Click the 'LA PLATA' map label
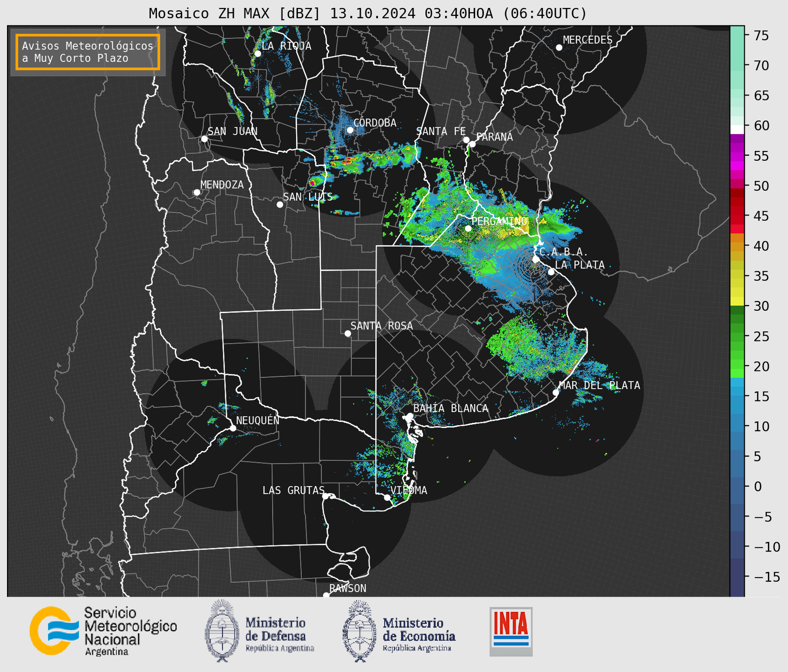788x672 pixels. click(580, 265)
